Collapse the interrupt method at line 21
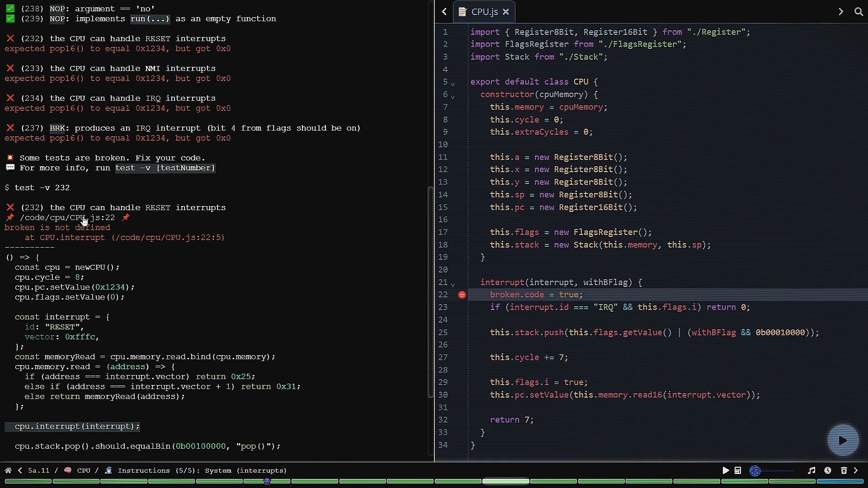 pyautogui.click(x=453, y=285)
